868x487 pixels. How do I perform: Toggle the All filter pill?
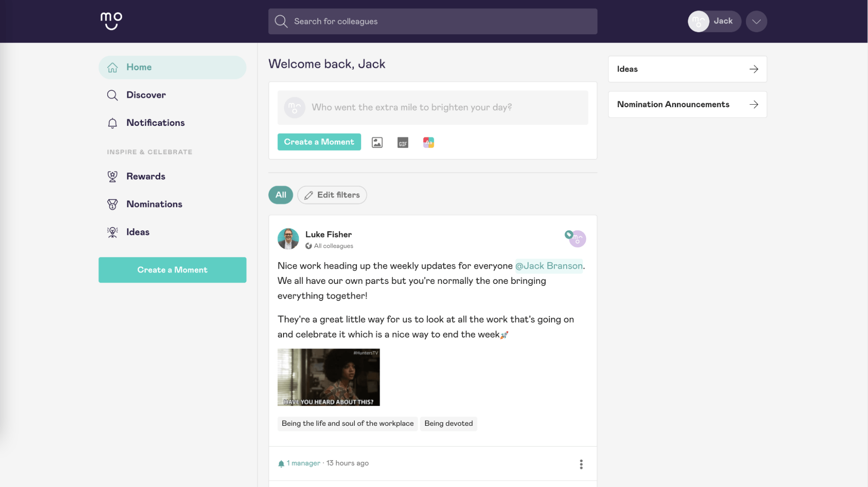click(x=281, y=195)
